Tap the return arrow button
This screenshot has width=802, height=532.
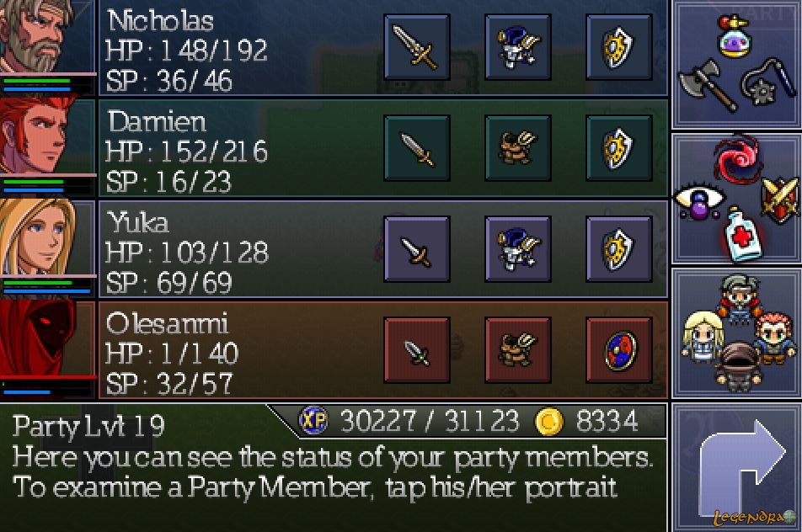tap(736, 467)
